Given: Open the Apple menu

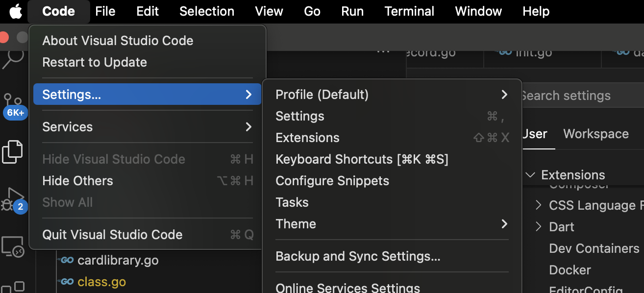Looking at the screenshot, I should 15,11.
